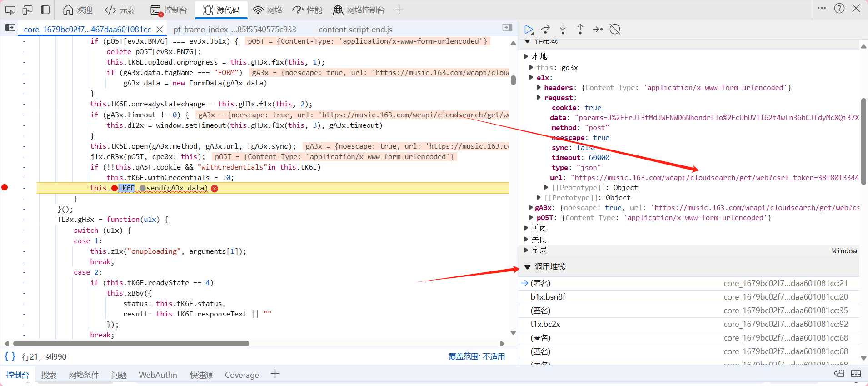Click the 覆盖范围: 不适用 link

pos(477,356)
